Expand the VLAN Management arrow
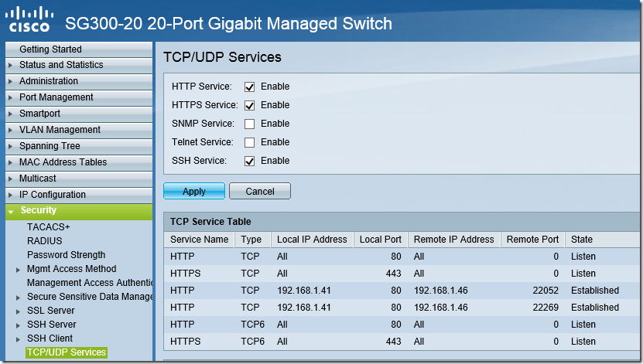 (x=11, y=130)
